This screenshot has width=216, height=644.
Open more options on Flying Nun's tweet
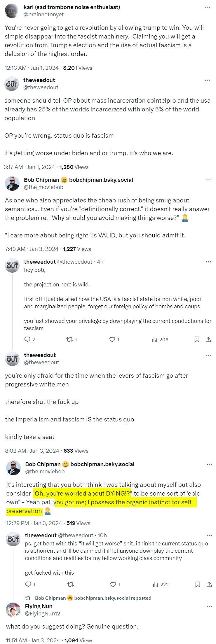(x=209, y=606)
